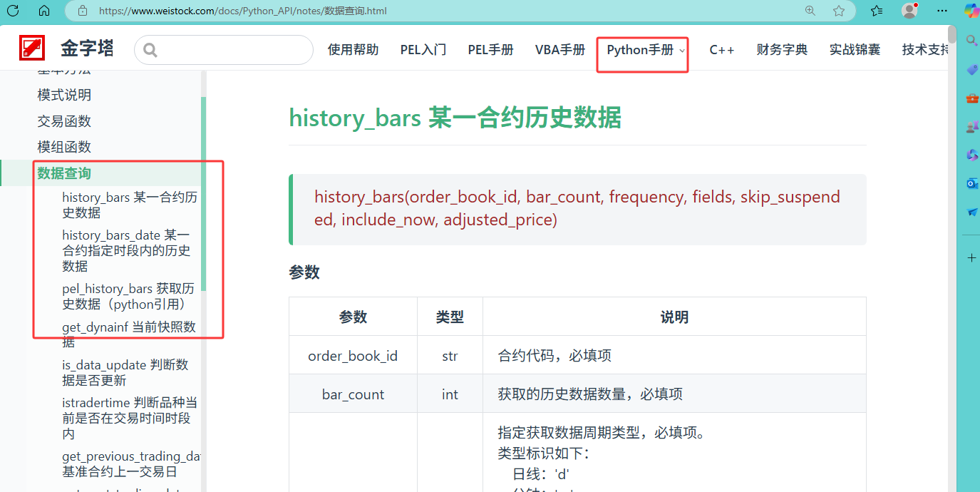Go to is_data_update sidebar link
The image size is (980, 492).
click(x=125, y=372)
